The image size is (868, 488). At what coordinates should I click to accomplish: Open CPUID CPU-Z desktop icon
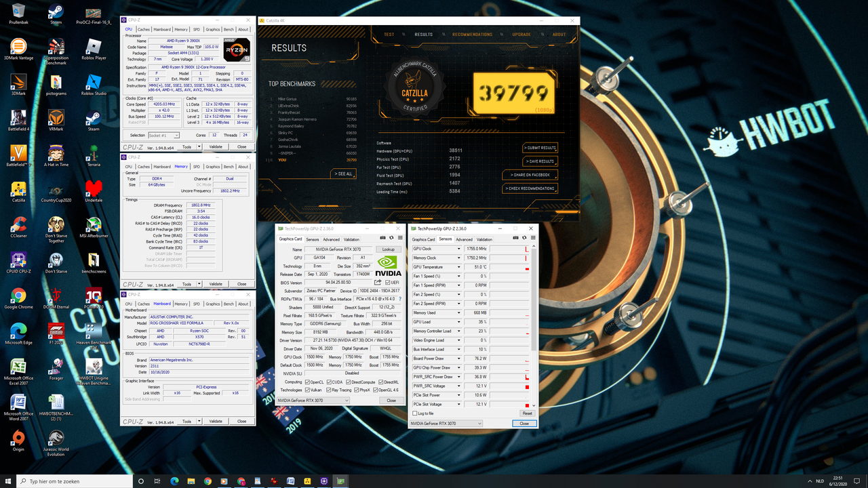pyautogui.click(x=18, y=264)
